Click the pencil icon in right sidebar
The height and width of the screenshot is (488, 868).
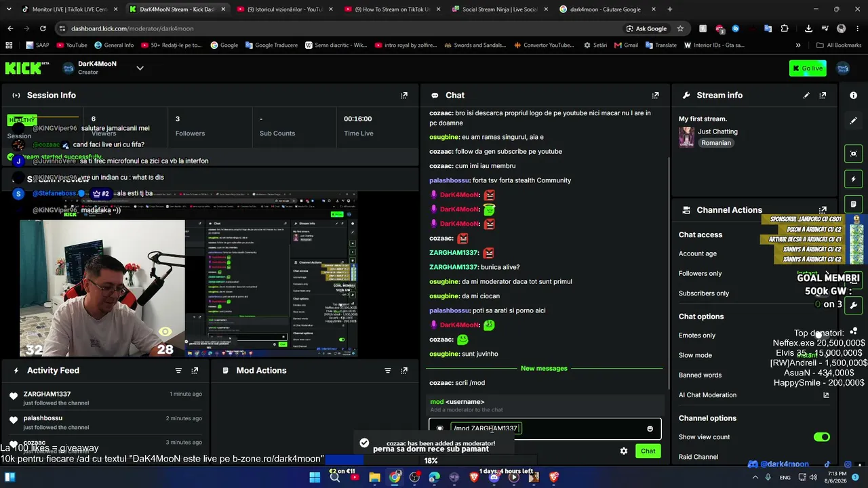854,121
